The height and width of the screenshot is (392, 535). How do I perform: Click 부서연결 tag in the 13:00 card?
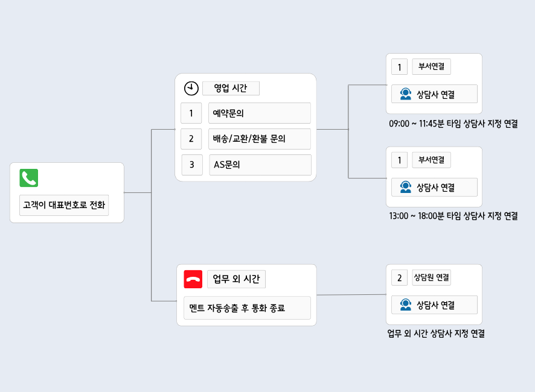coord(431,160)
